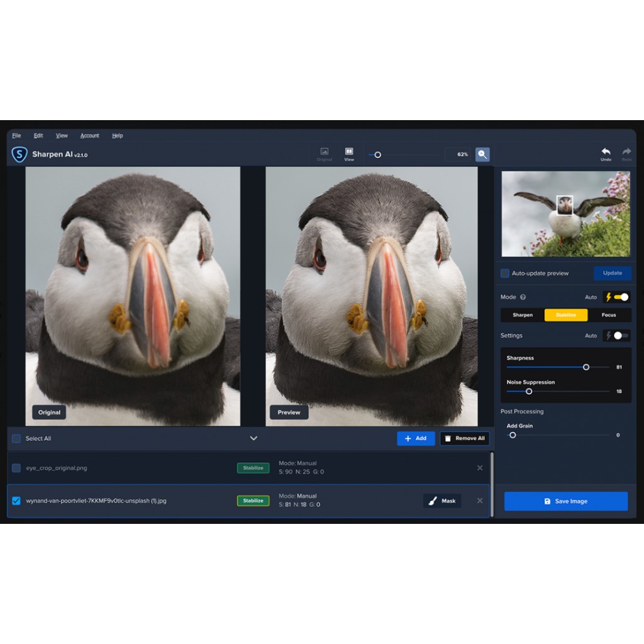
Task: Remove eye_crop_original.png with its X icon
Action: 480,468
